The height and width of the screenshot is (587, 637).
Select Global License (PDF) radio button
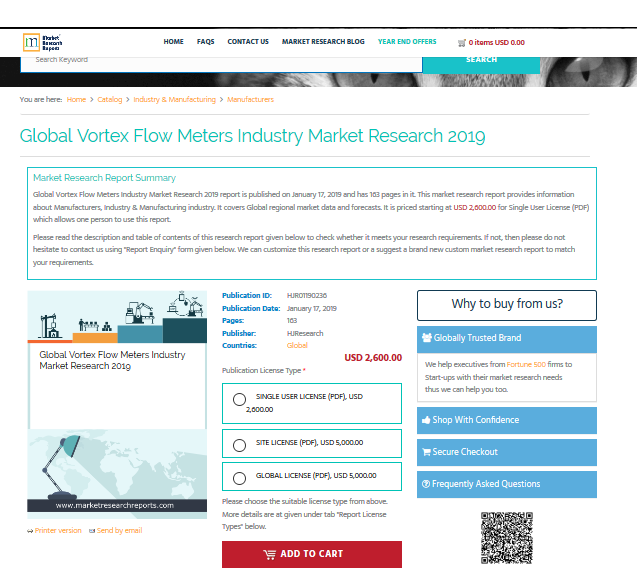239,478
